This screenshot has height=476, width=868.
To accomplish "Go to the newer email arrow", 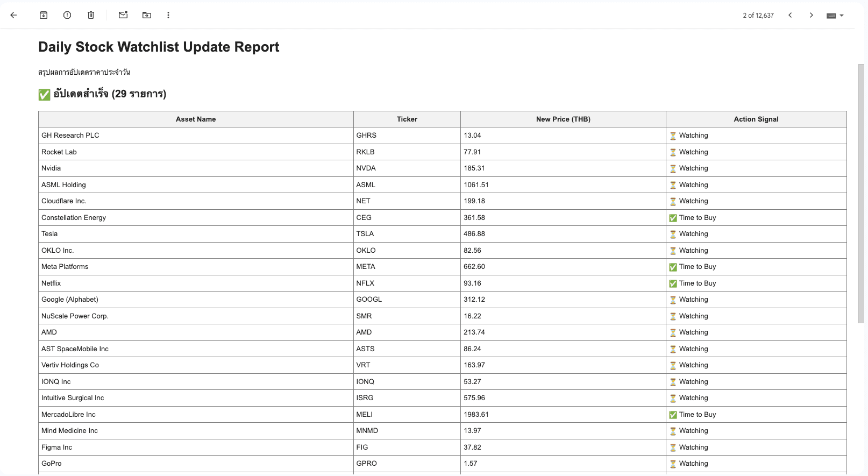I will 790,15.
